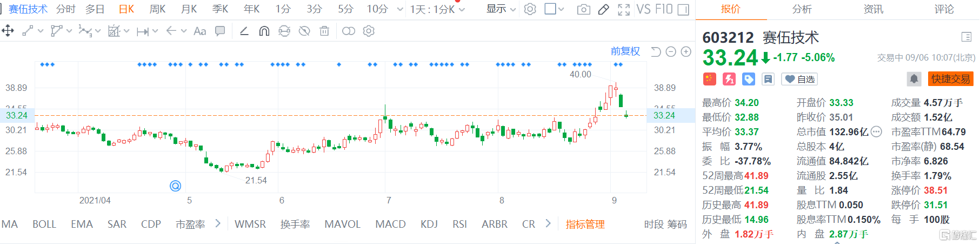Click the quote panel layout icon
This screenshot has width=980, height=244.
(966, 37)
